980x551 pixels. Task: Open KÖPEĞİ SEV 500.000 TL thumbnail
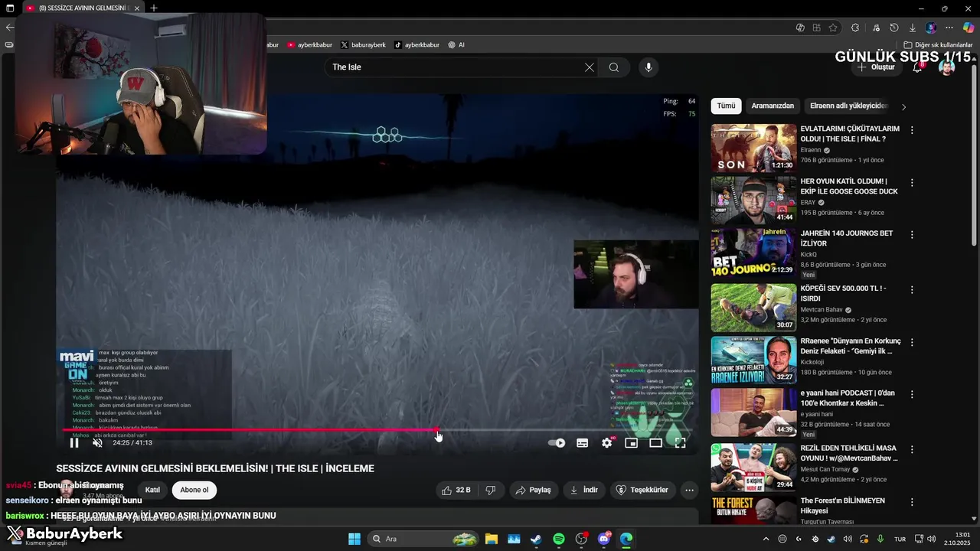(x=753, y=308)
